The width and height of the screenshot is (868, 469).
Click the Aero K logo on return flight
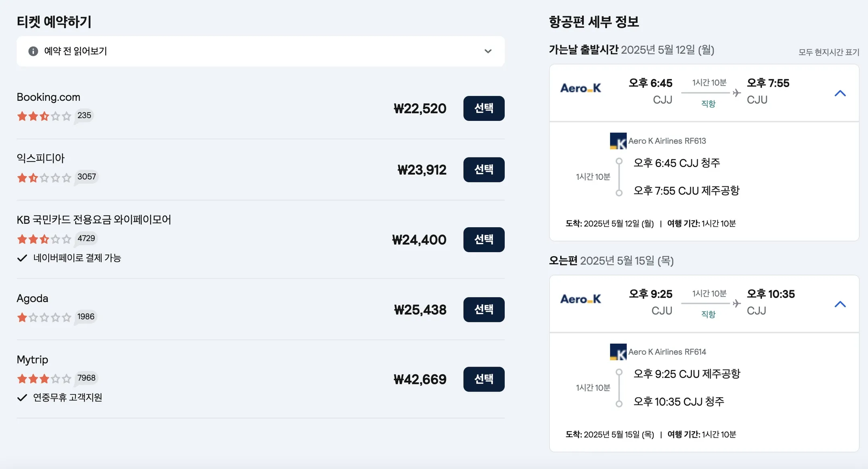(x=581, y=299)
